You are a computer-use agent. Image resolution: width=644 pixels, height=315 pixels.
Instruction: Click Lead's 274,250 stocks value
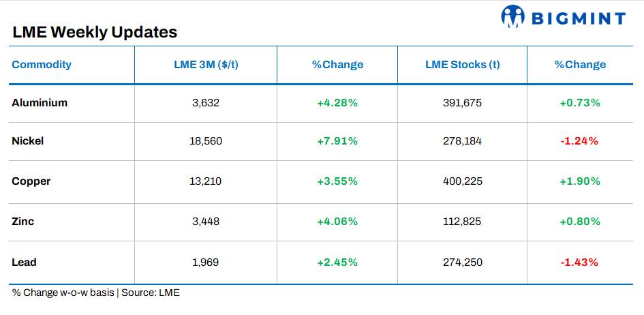(x=462, y=262)
